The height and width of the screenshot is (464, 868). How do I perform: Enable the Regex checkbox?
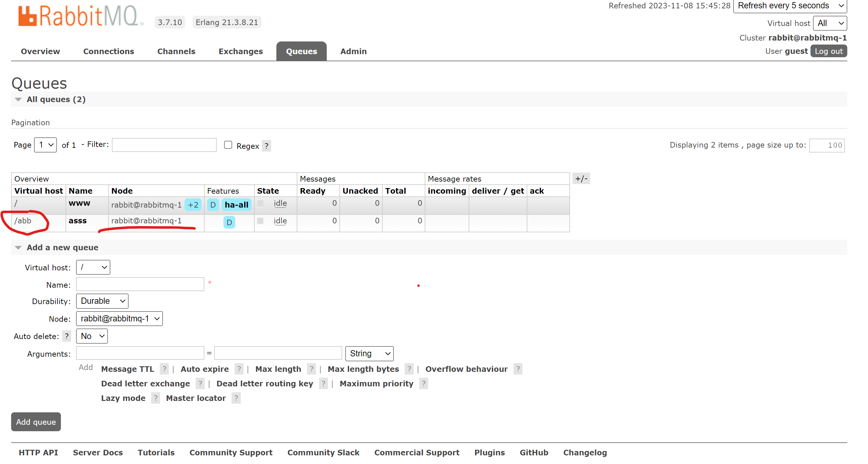click(228, 145)
